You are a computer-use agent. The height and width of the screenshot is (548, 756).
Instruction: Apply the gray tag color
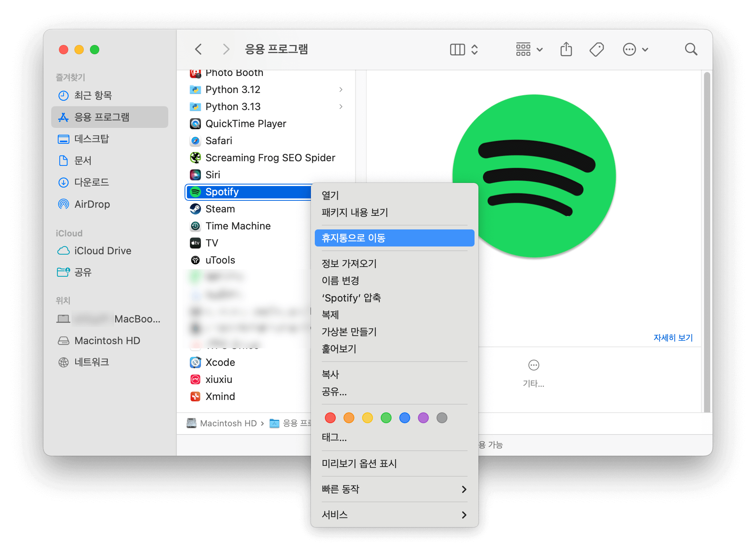pyautogui.click(x=442, y=418)
